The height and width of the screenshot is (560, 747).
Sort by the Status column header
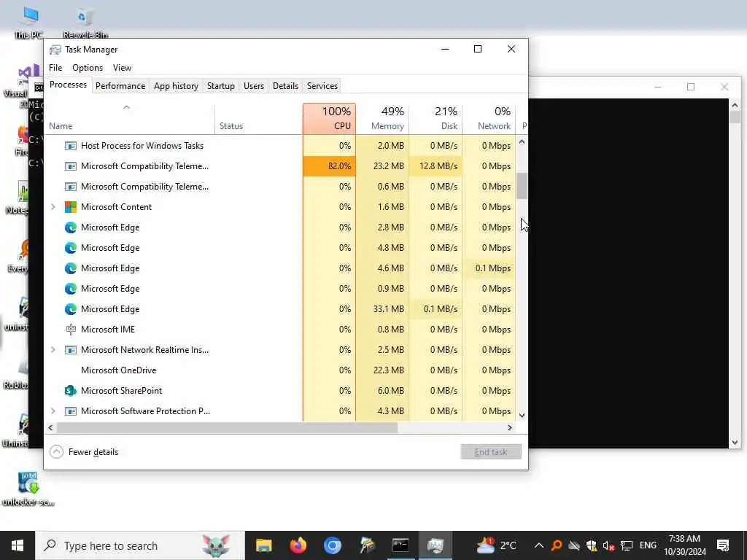(259, 119)
